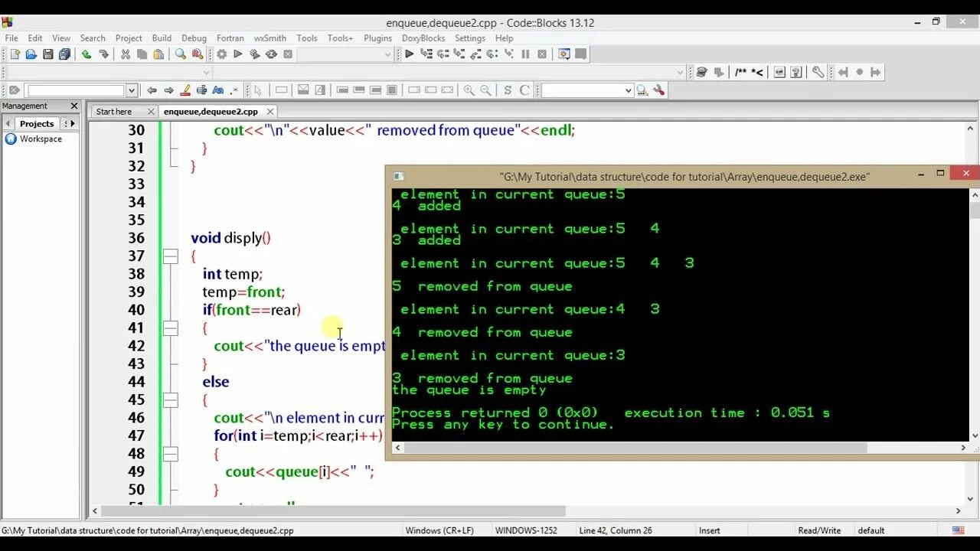Open the search combo box right of 'C' icon
The image size is (980, 551).
click(587, 90)
